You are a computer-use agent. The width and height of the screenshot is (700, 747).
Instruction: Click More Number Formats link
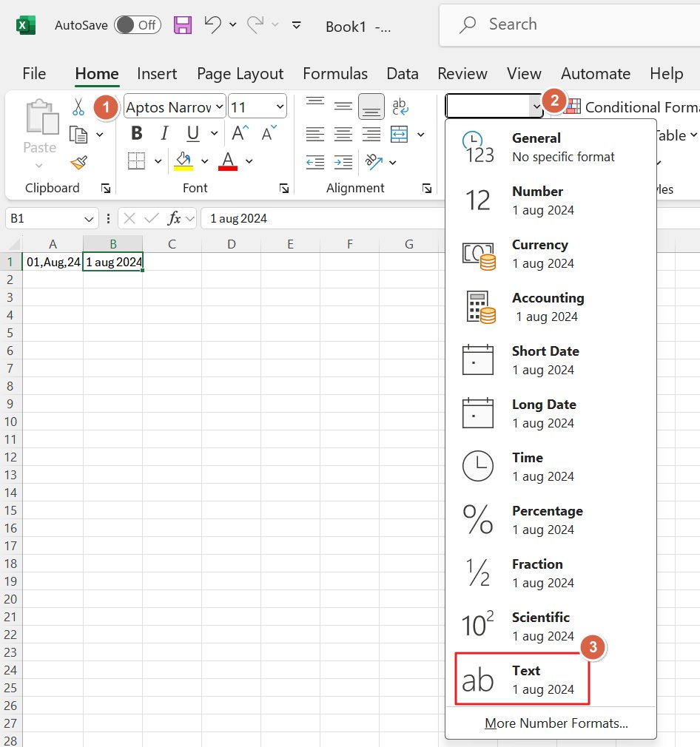556,723
